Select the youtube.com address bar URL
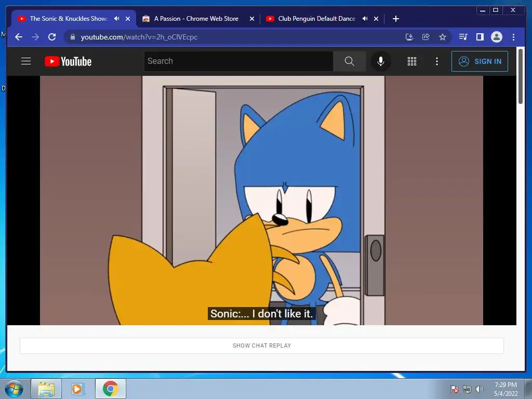This screenshot has height=399, width=532. 139,37
